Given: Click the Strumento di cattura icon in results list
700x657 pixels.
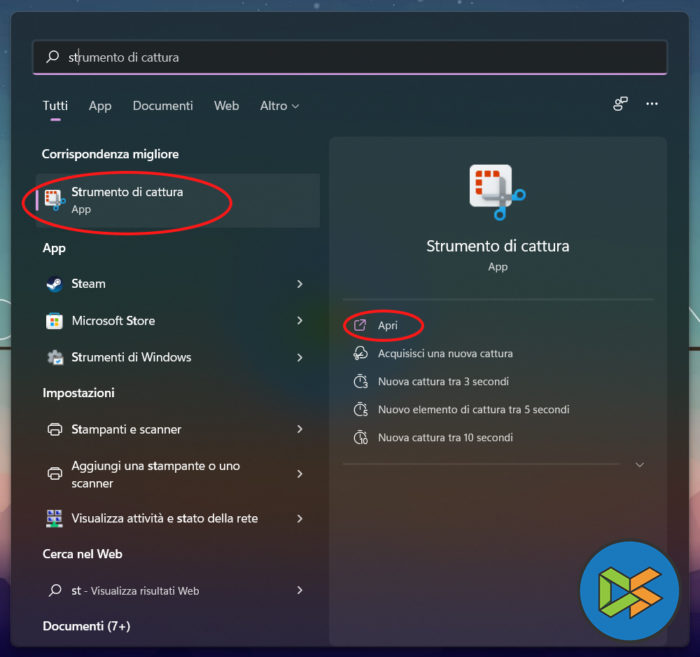Looking at the screenshot, I should [x=54, y=200].
